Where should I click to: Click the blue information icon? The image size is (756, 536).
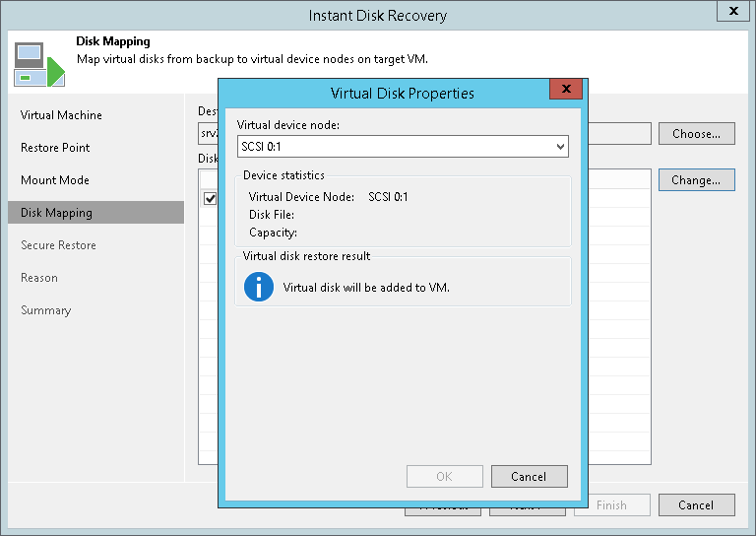click(x=259, y=287)
